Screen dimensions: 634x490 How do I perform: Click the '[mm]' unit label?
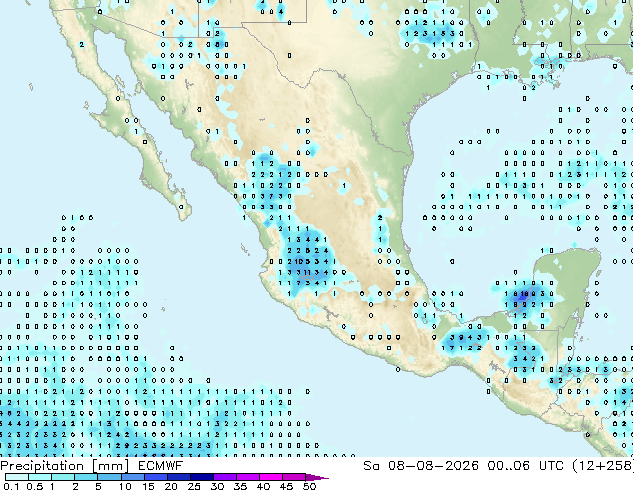point(110,466)
